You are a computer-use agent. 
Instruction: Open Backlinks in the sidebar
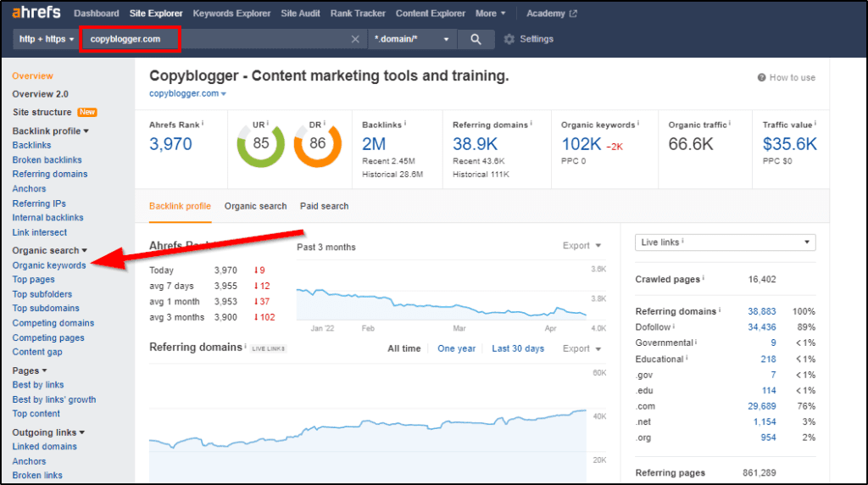tap(31, 145)
